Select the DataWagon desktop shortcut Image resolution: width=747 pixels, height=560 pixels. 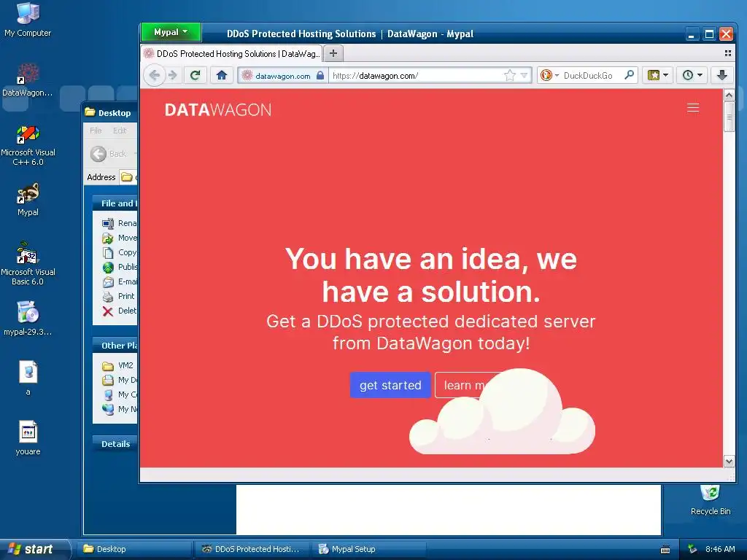pyautogui.click(x=28, y=80)
